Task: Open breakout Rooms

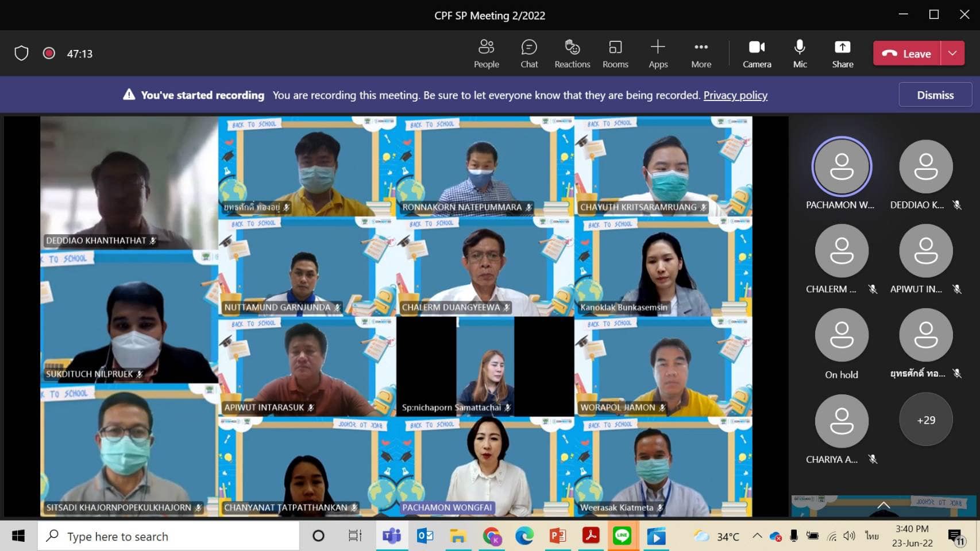Action: click(x=615, y=53)
